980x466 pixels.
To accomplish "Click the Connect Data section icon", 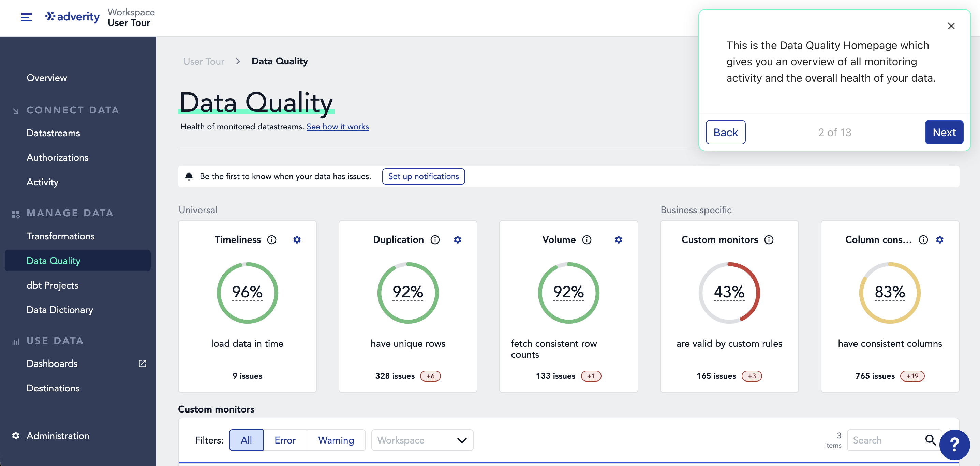I will [16, 111].
